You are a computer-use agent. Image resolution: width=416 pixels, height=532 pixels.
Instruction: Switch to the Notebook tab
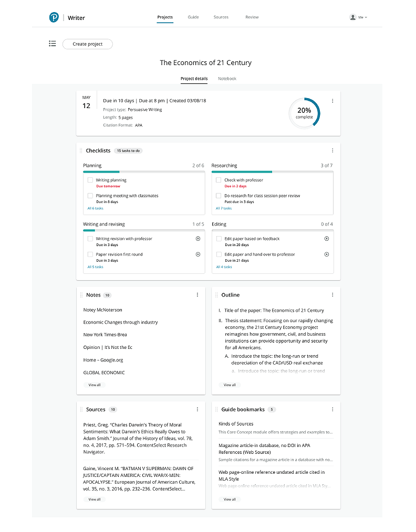tap(227, 78)
